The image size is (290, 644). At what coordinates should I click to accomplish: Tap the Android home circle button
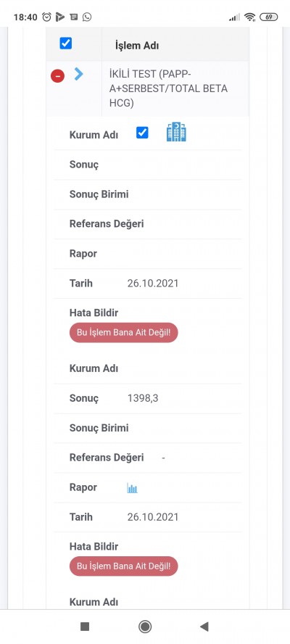coord(145,627)
